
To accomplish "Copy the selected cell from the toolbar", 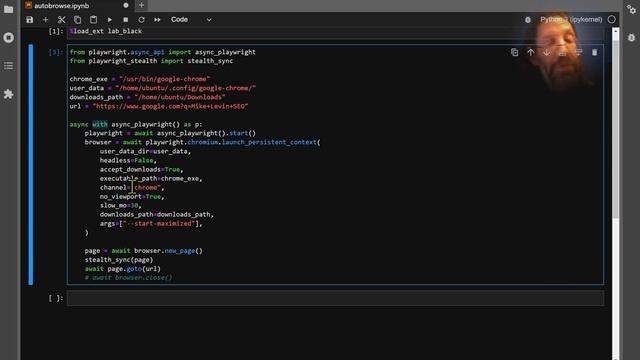I will point(78,20).
